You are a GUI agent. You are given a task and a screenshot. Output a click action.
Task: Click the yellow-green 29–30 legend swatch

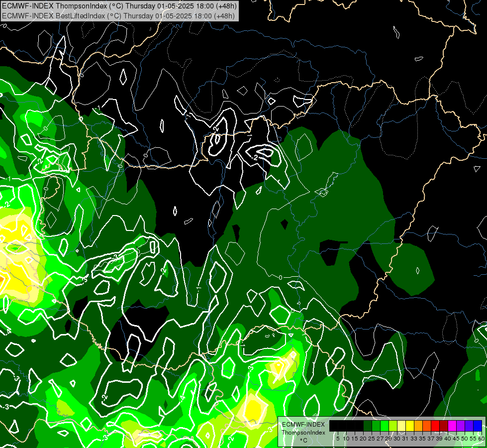pyautogui.click(x=393, y=426)
